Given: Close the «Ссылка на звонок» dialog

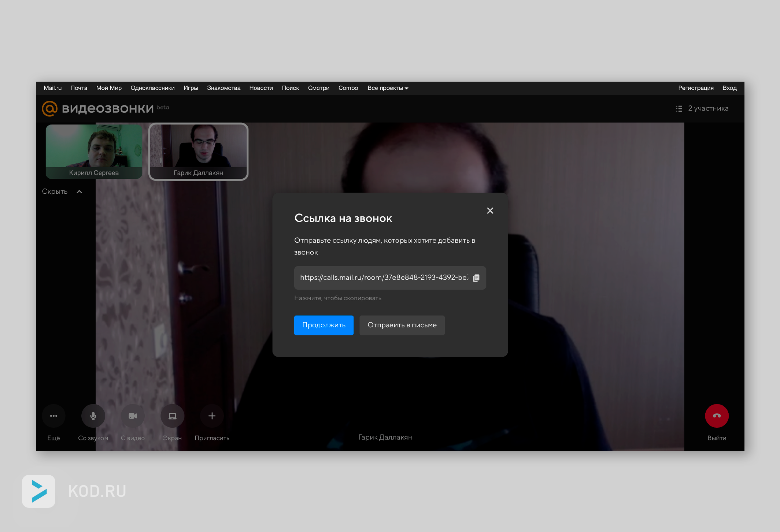Looking at the screenshot, I should (490, 211).
